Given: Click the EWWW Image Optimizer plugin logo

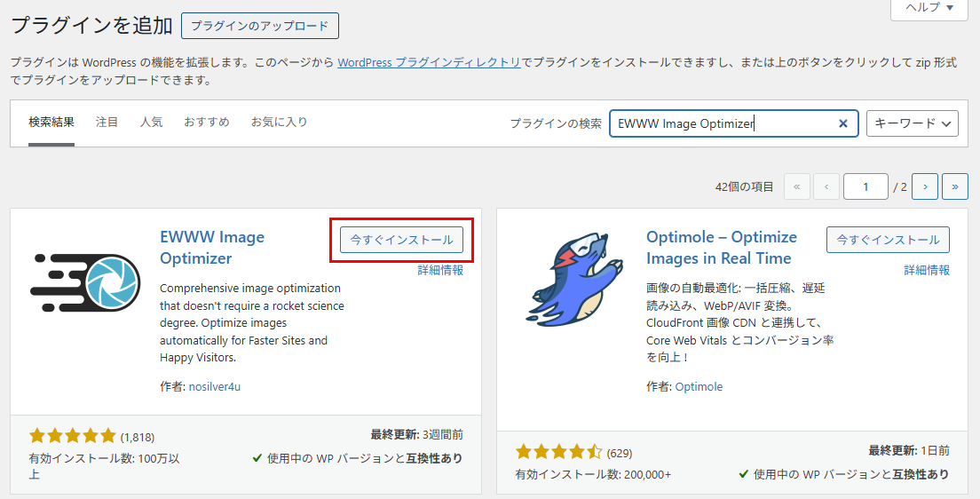Looking at the screenshot, I should (85, 282).
